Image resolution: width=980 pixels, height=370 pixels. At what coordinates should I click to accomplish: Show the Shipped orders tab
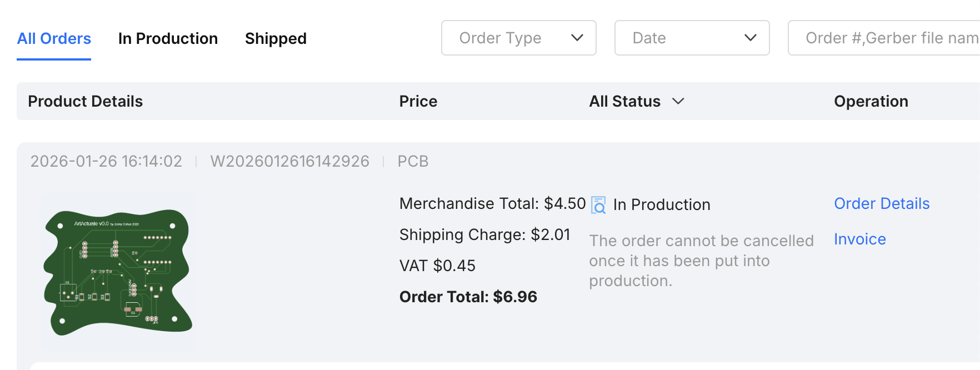tap(276, 38)
